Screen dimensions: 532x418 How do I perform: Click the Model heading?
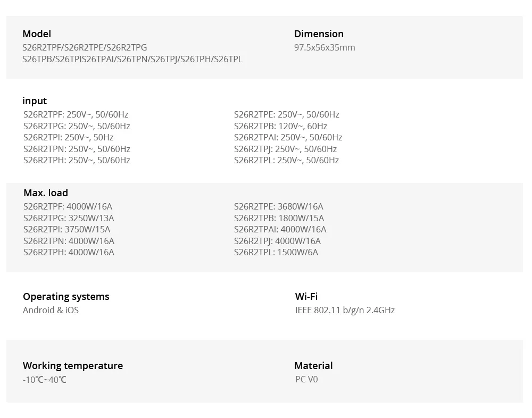37,34
